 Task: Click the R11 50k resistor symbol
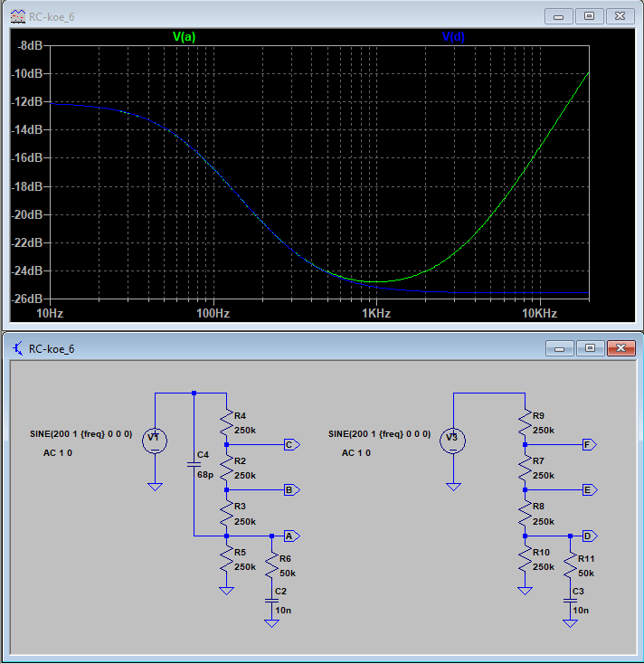(570, 565)
